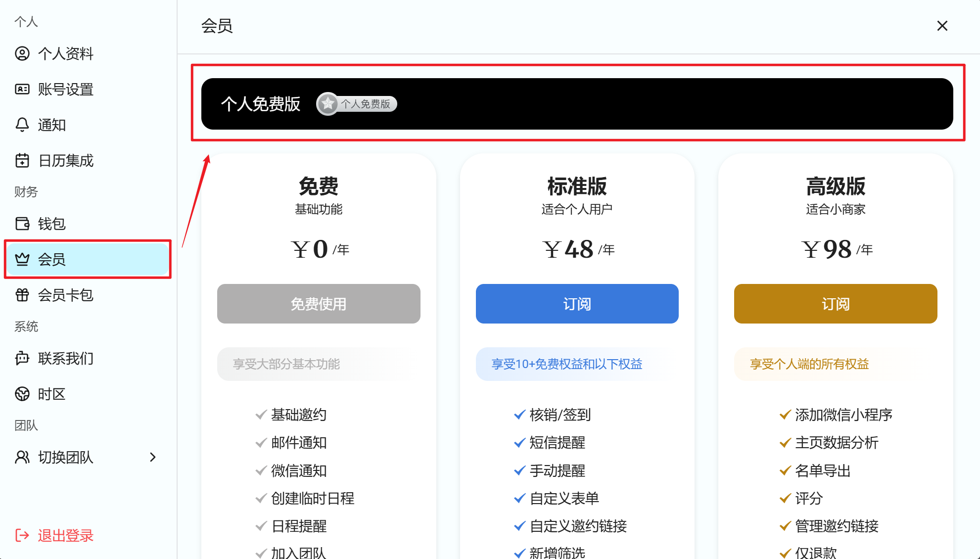The height and width of the screenshot is (559, 980).
Task: Open 日历集成 section
Action: [88, 160]
